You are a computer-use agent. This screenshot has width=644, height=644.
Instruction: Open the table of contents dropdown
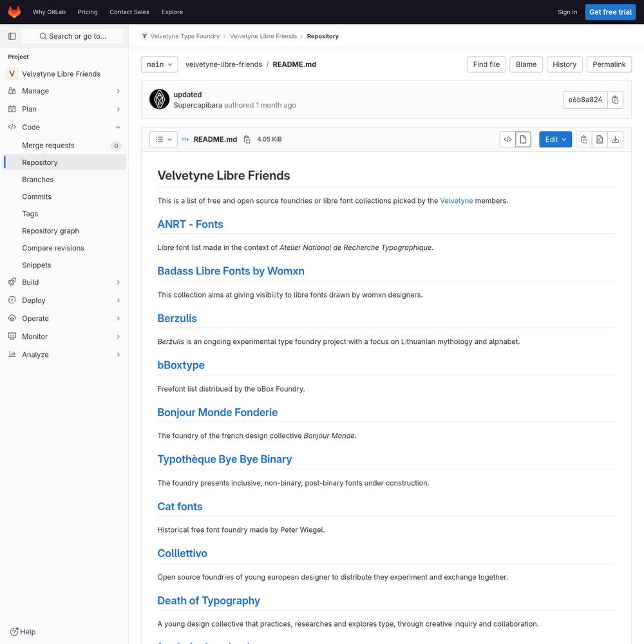click(x=164, y=140)
